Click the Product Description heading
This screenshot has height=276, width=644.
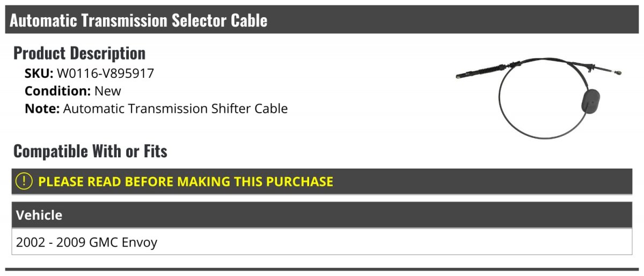79,53
